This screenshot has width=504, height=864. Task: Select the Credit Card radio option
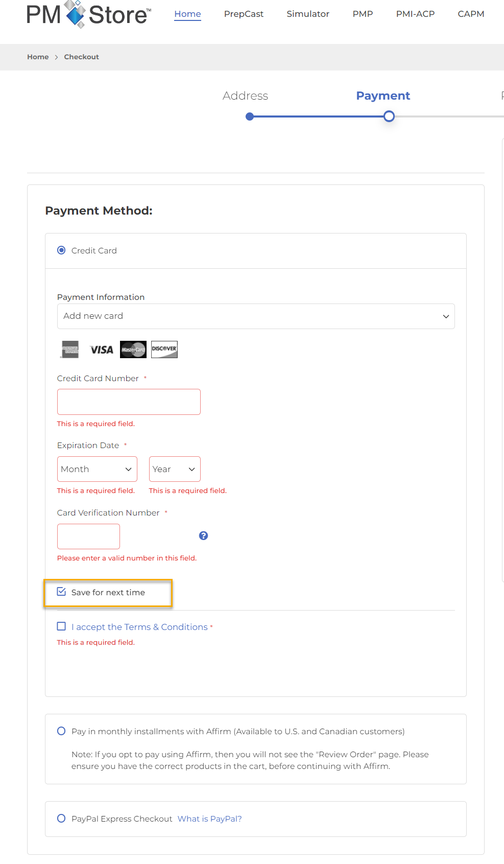point(61,250)
